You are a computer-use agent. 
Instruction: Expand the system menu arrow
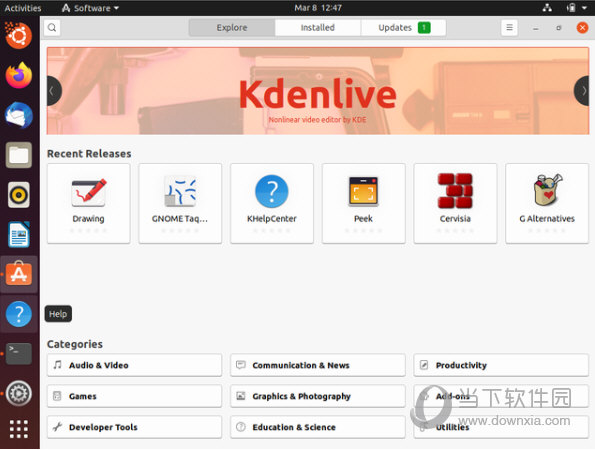point(584,8)
